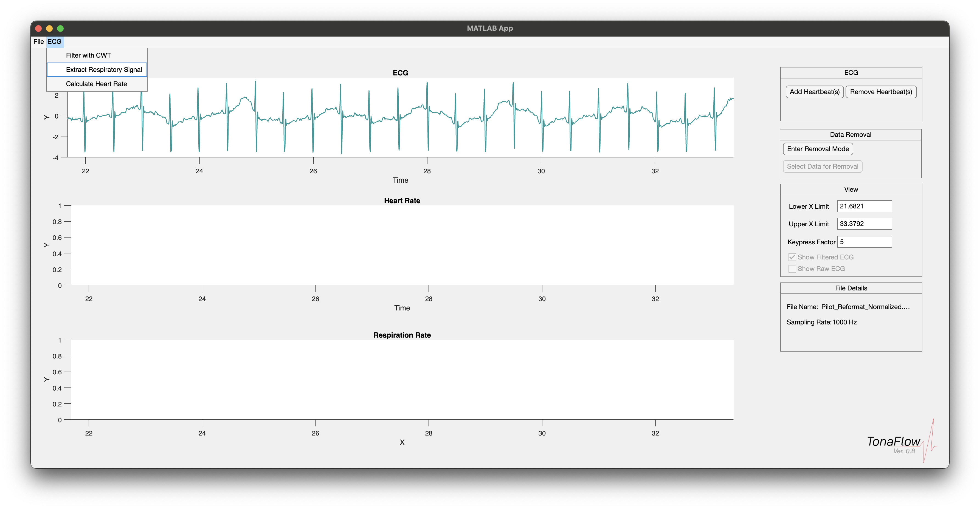Screen dimensions: 980x509
Task: Open the File menu
Action: pyautogui.click(x=38, y=41)
